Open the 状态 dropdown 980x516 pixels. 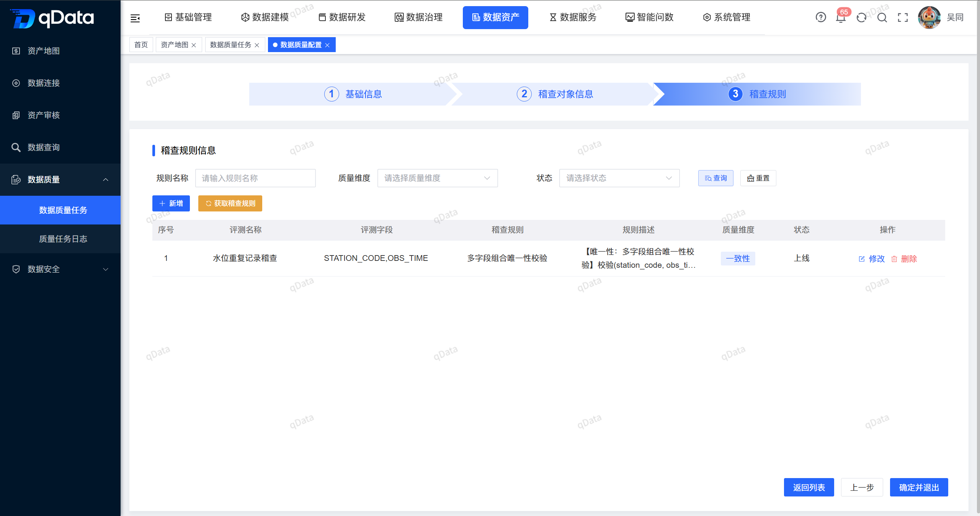click(x=619, y=178)
